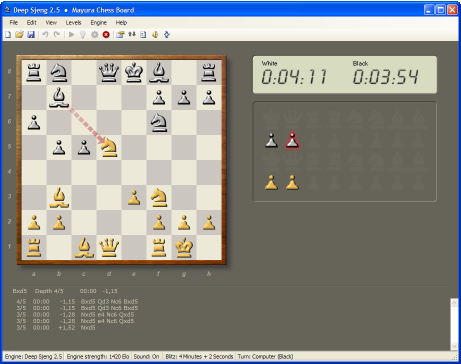Viewport: 461px width, 364px height.
Task: Undo the last move using toolbar arrow
Action: click(x=45, y=35)
